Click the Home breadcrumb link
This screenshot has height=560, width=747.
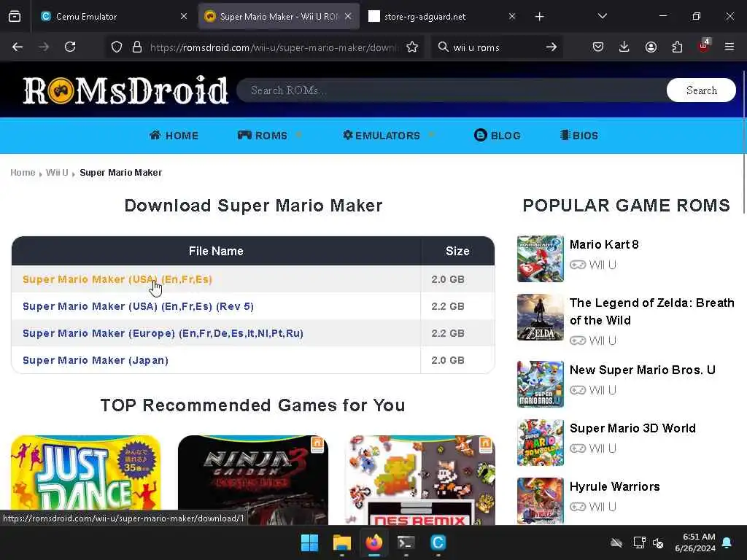[23, 172]
